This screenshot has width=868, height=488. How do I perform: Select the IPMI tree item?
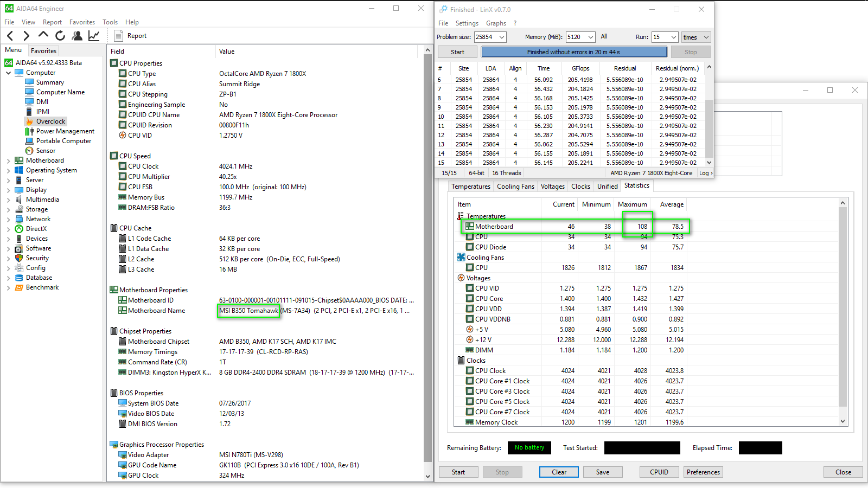[x=43, y=112]
